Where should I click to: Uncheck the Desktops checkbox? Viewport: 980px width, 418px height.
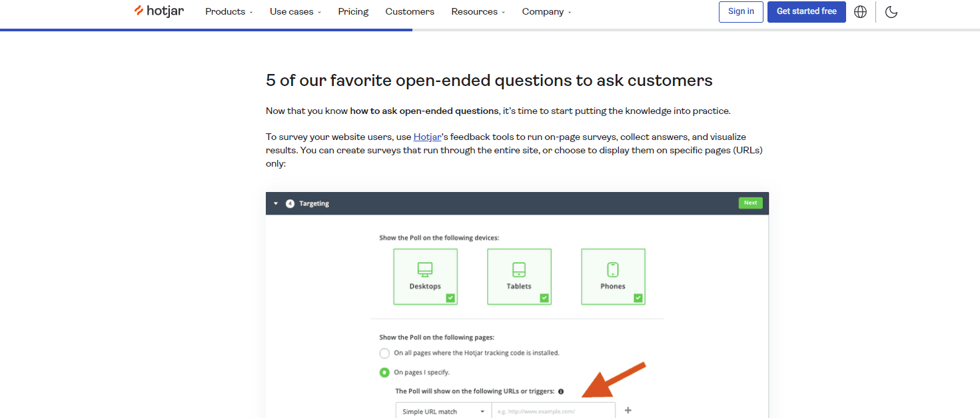pos(450,298)
